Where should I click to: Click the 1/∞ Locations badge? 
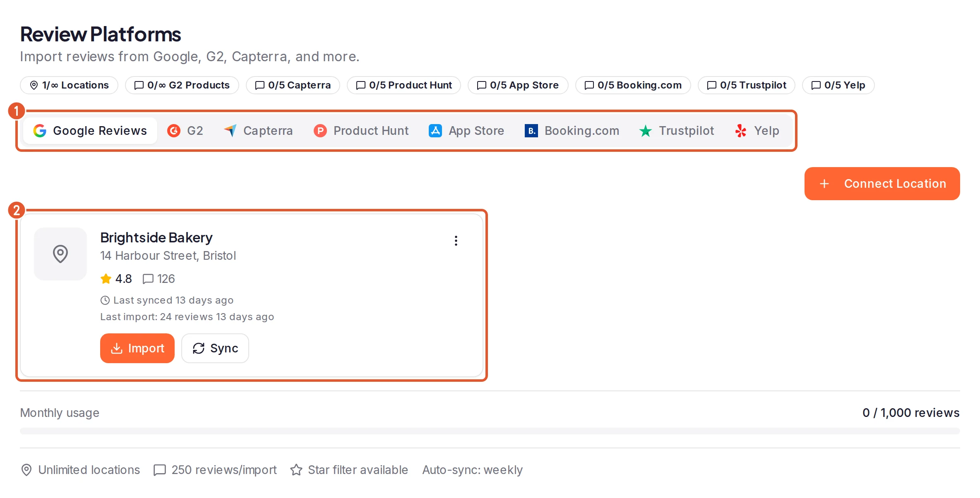(69, 85)
